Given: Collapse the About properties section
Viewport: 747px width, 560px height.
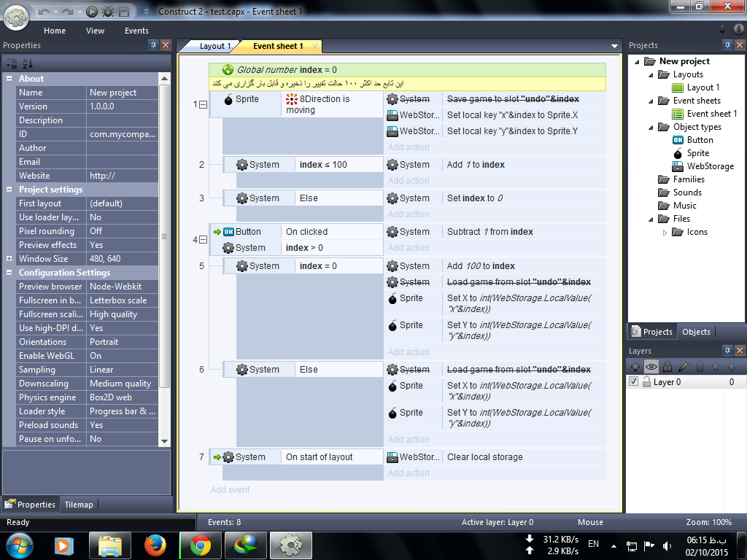Looking at the screenshot, I should tap(9, 79).
